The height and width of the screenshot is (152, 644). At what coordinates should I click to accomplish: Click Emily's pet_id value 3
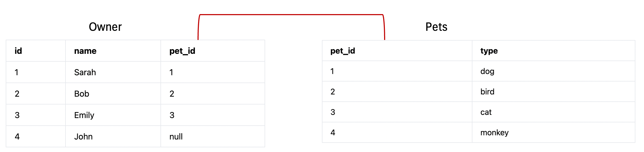click(x=213, y=115)
